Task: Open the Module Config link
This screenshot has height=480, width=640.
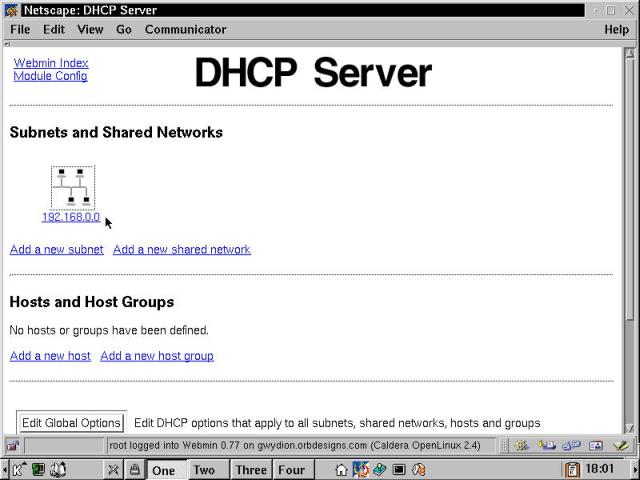Action: coord(50,76)
